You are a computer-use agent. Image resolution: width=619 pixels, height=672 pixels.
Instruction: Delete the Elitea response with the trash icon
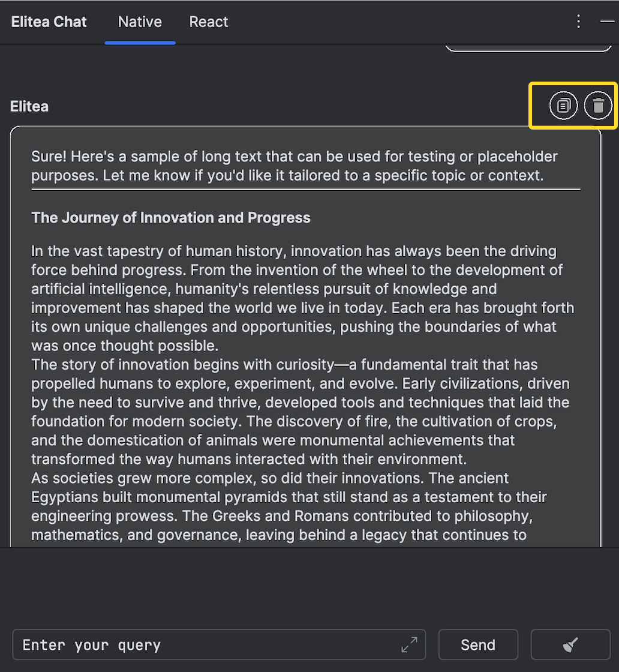click(x=598, y=106)
